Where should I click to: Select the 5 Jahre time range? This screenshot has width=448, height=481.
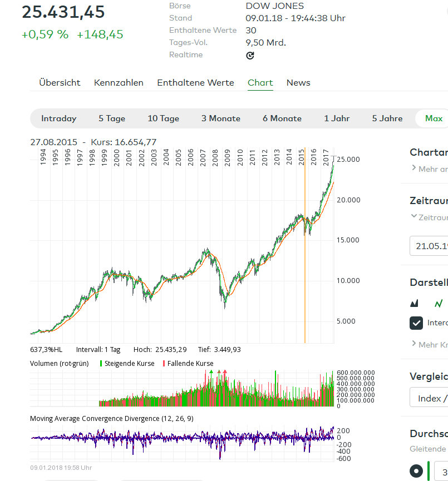coord(387,118)
